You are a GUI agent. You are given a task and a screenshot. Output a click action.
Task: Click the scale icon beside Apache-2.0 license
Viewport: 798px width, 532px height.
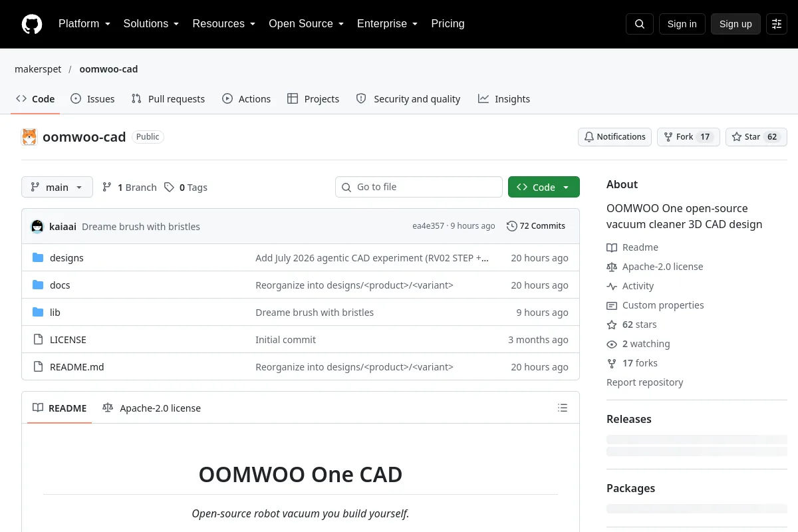612,267
